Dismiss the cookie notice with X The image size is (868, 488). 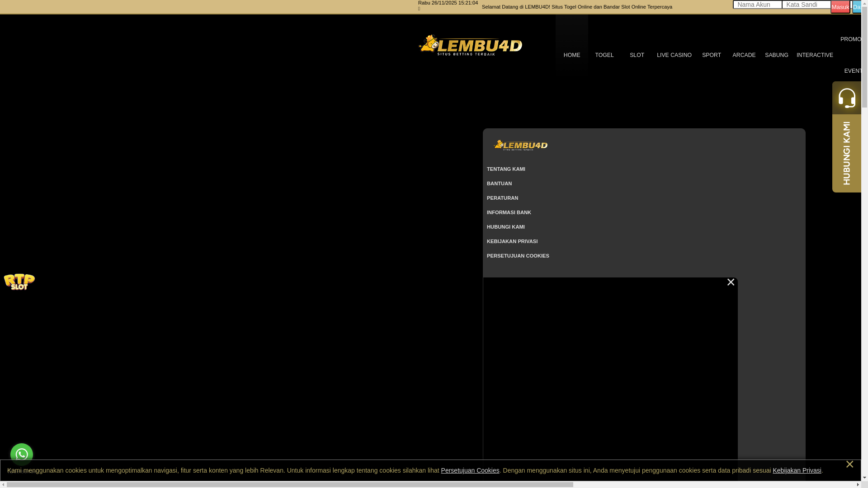click(x=849, y=465)
